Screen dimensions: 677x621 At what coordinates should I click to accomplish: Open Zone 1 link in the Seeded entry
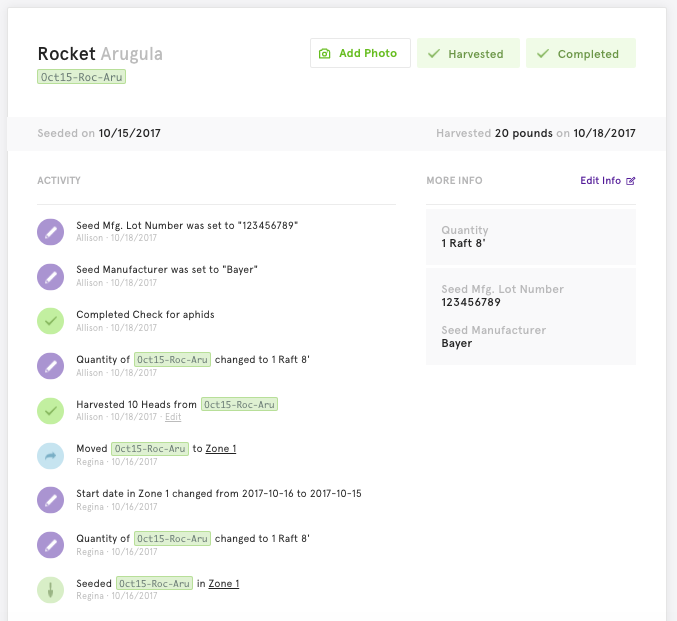(224, 583)
